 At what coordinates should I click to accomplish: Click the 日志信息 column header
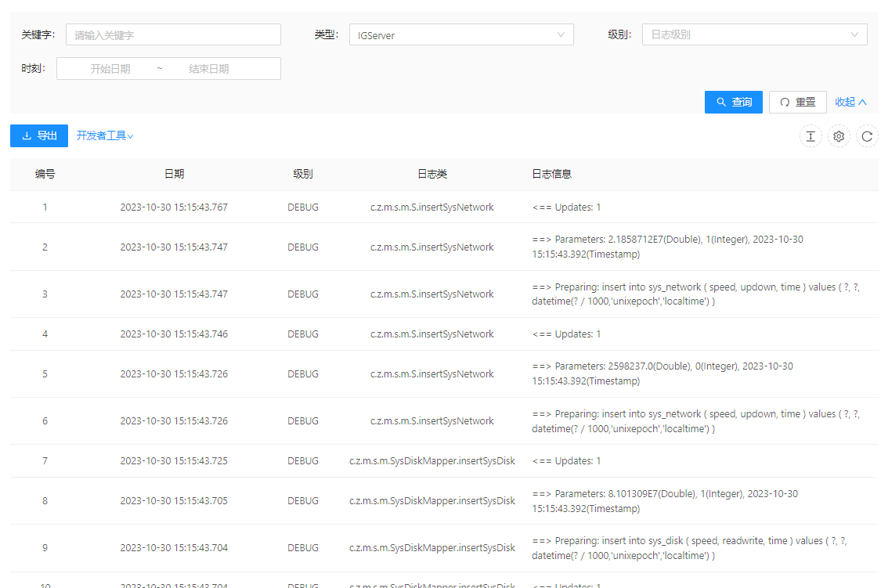pyautogui.click(x=551, y=174)
